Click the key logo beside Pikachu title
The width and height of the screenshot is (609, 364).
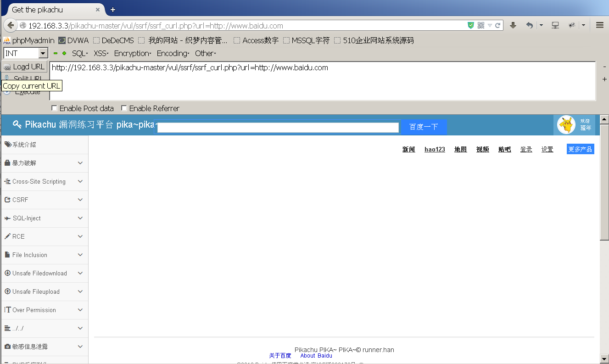17,124
